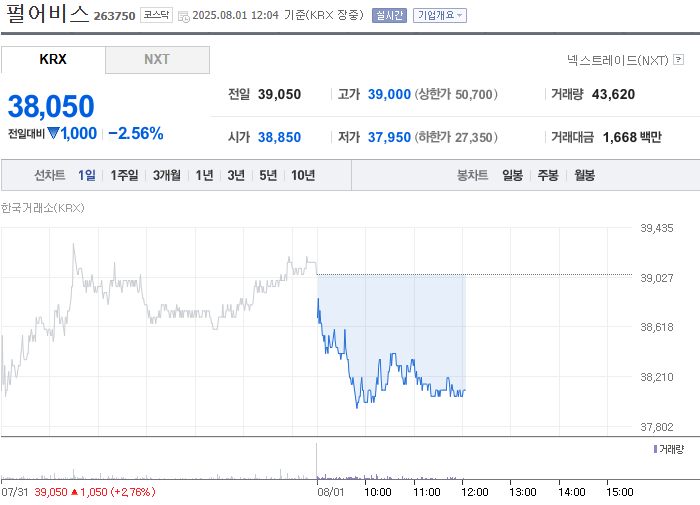This screenshot has height=505, width=700.
Task: Switch to the NXT tab
Action: 157,59
